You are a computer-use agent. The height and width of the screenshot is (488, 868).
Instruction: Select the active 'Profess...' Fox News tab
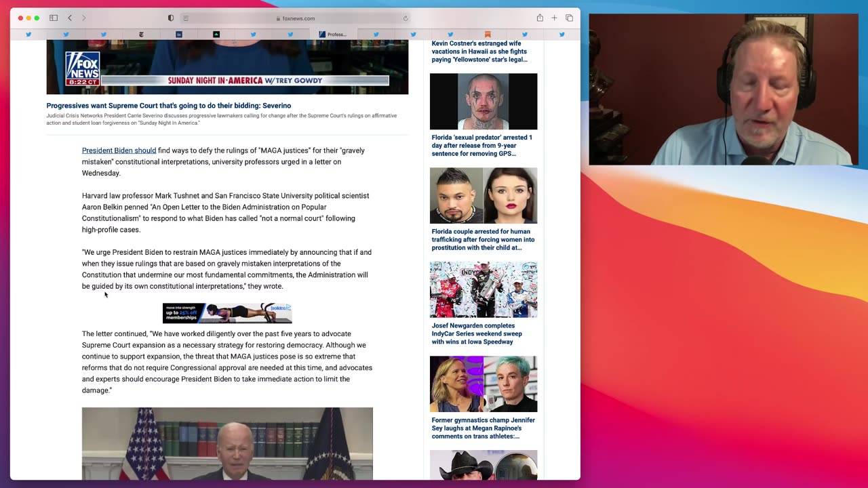333,35
